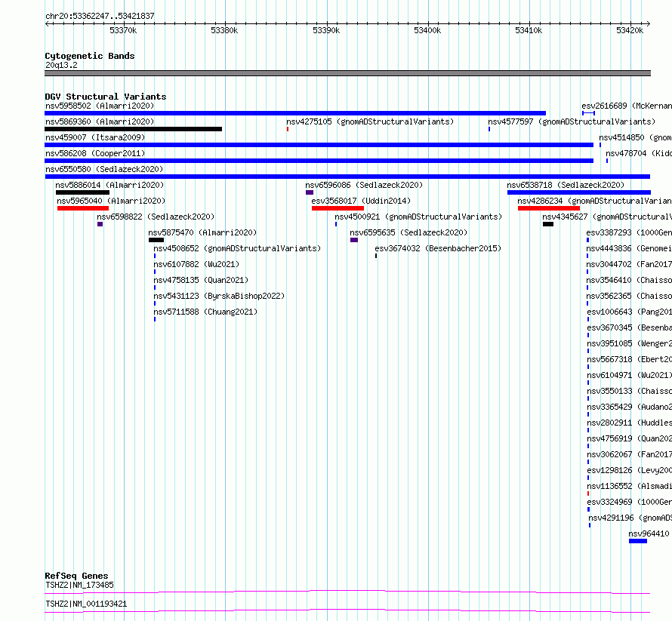
Task: Click the nsv2802911 variant label
Action: (x=629, y=423)
